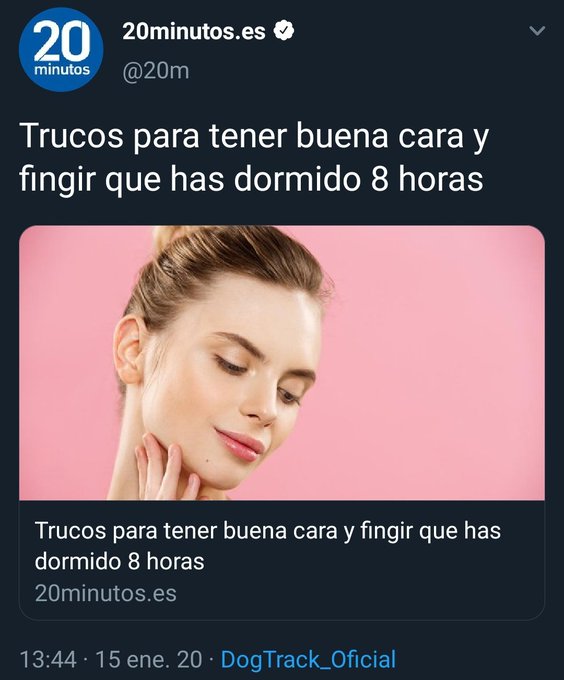Open the DogTrack_Oficial source link
This screenshot has width=564, height=680.
(x=308, y=660)
